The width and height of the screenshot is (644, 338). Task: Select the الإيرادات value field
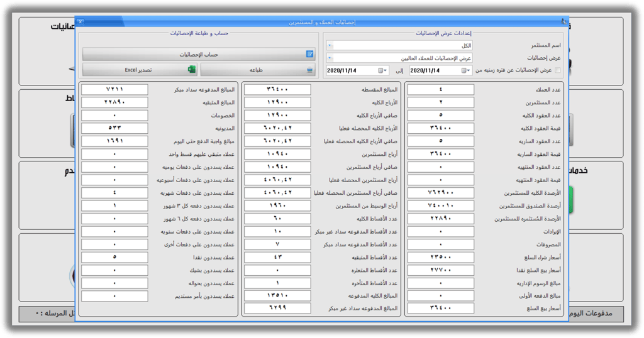[x=441, y=231]
